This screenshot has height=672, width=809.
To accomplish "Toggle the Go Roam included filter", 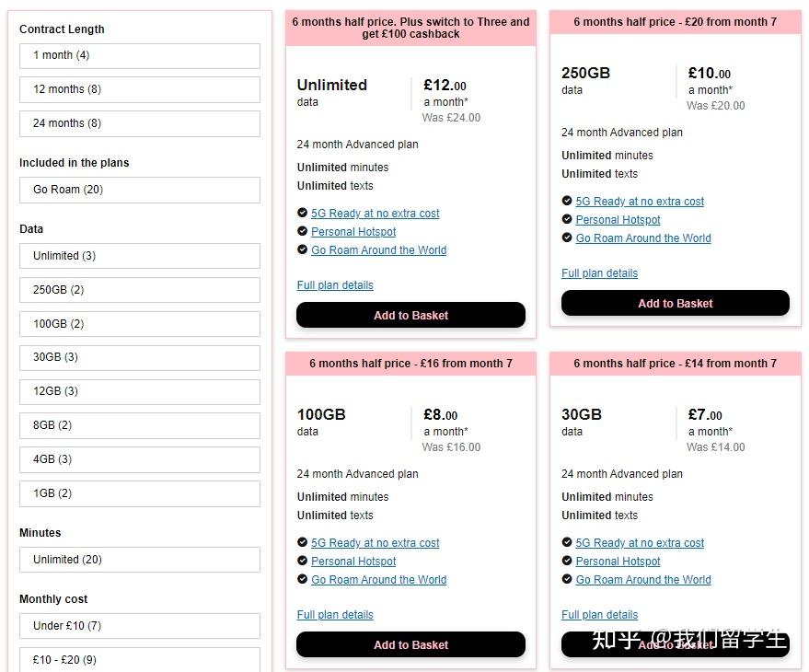I will [140, 190].
